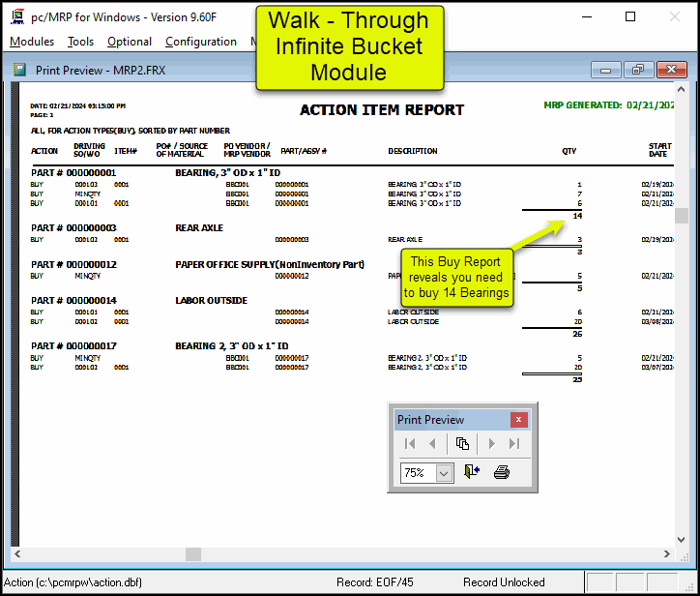Click the PART # 000000017 group header

[73, 345]
